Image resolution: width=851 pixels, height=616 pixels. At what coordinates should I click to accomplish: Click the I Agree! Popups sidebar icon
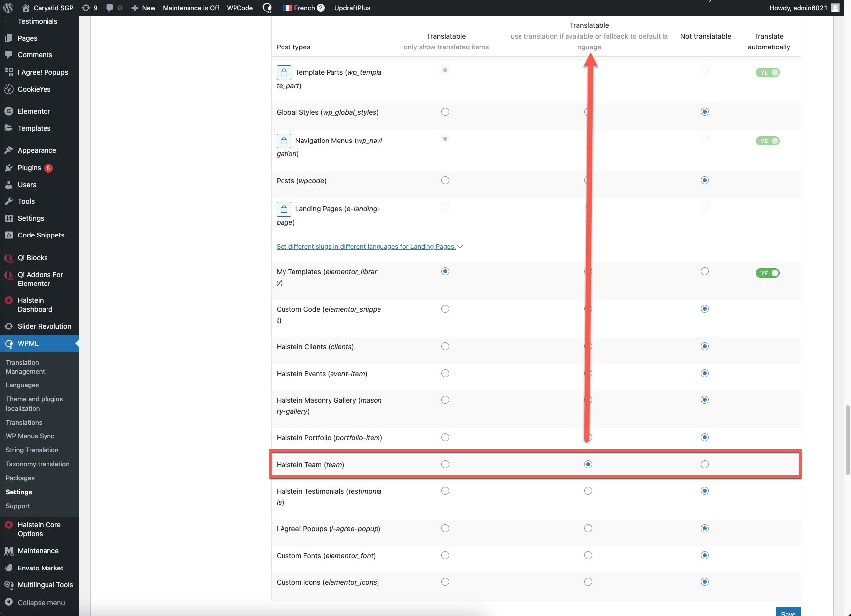click(9, 72)
